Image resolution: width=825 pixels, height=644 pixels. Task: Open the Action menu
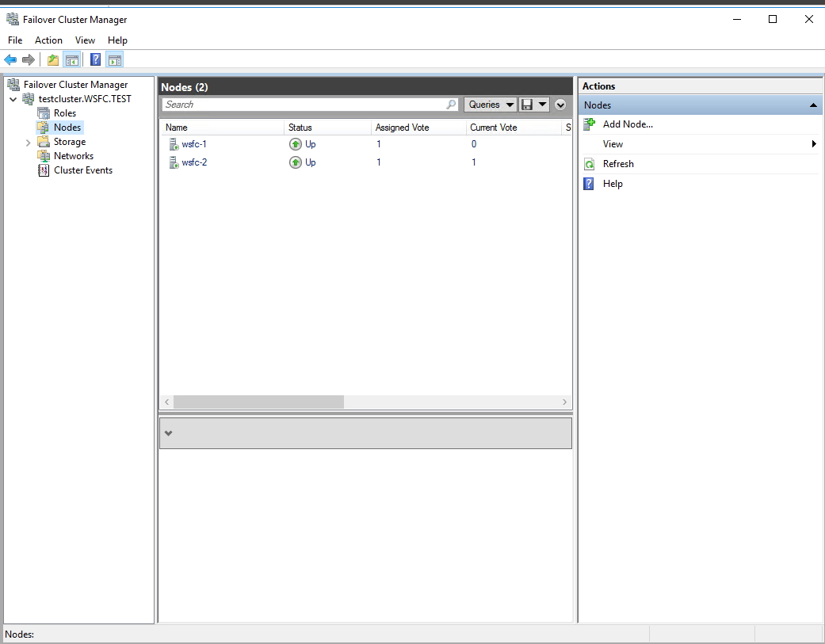click(48, 40)
